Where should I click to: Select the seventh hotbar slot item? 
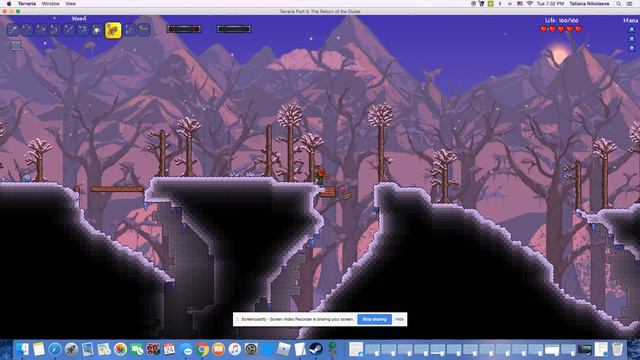pyautogui.click(x=96, y=30)
